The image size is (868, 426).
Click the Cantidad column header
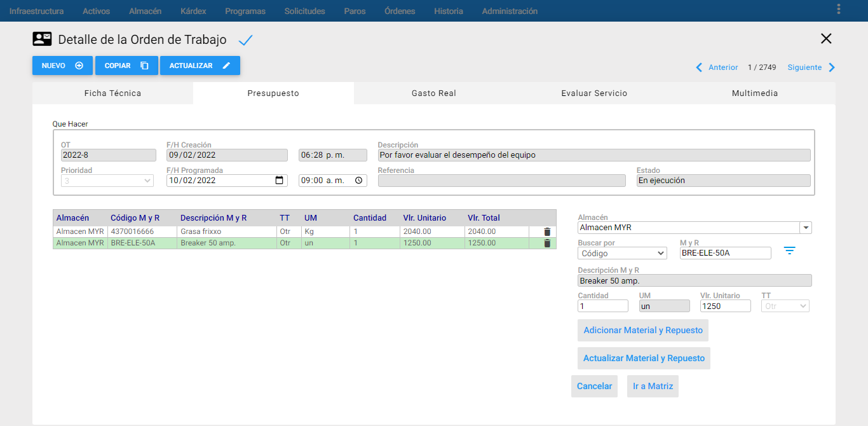point(370,218)
